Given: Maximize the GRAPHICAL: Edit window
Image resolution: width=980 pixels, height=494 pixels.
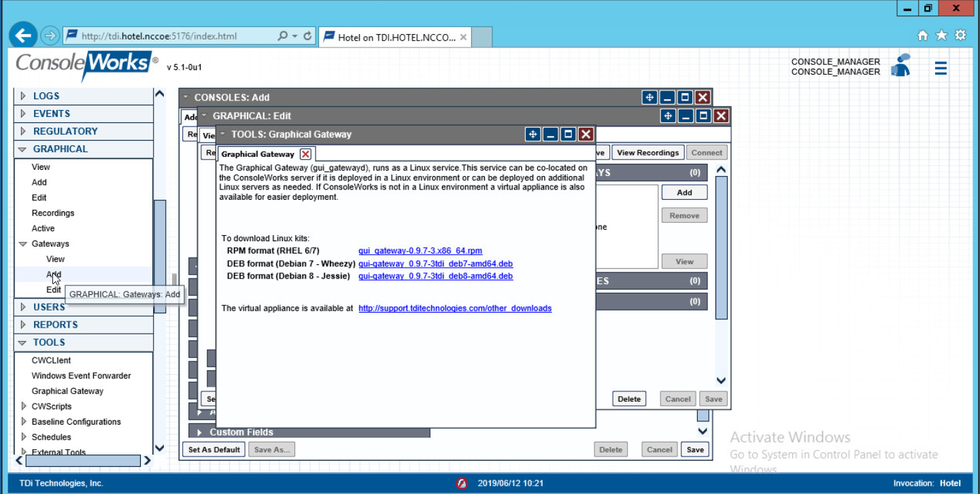Looking at the screenshot, I should coord(704,116).
